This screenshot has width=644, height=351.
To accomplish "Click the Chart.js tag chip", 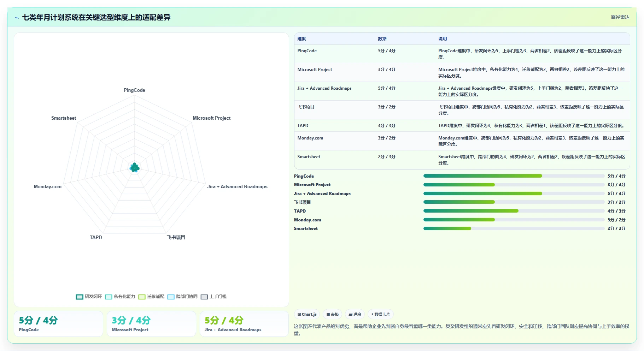I will [x=307, y=314].
